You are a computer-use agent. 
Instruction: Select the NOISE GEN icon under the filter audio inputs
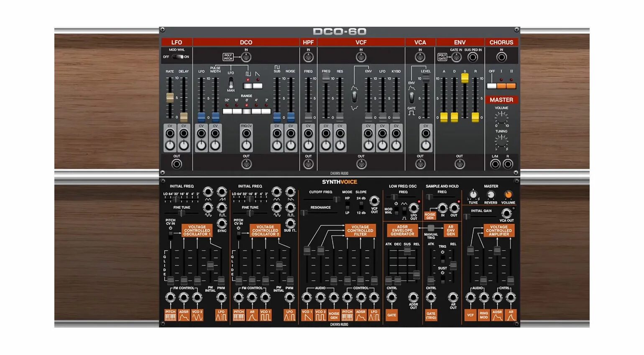click(x=333, y=315)
